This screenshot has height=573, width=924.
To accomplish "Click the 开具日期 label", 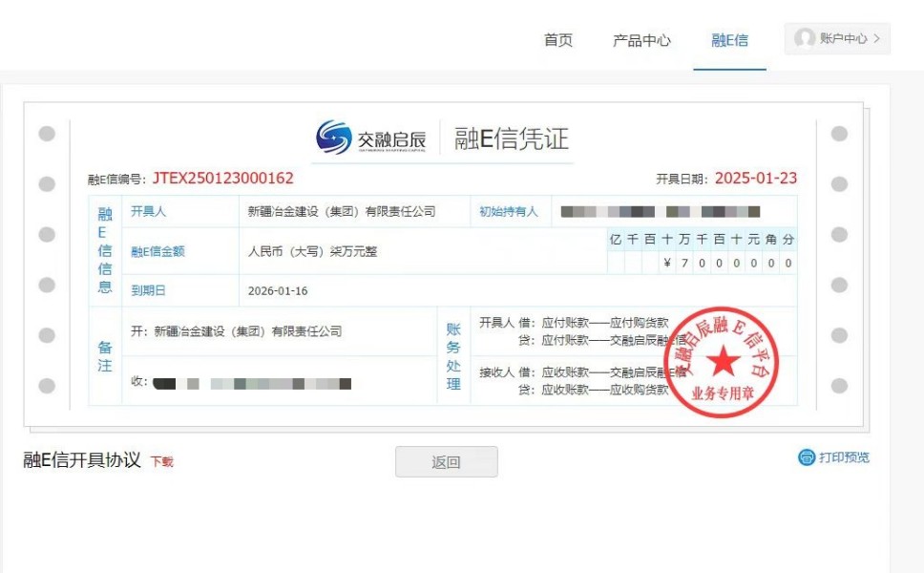I will tap(682, 180).
